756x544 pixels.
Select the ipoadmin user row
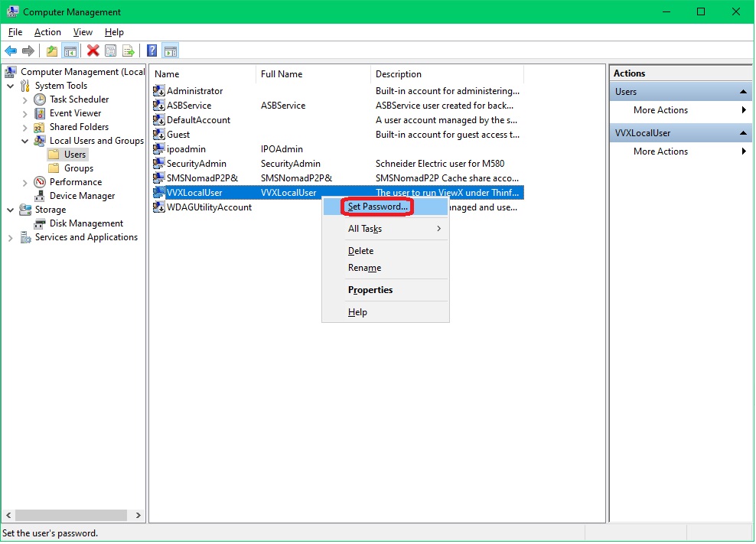337,149
